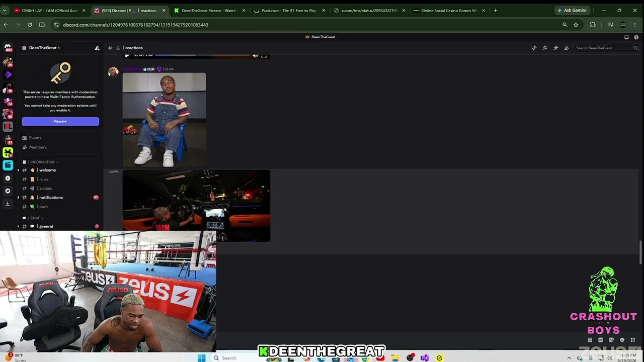Switch to Online Social Casino Games tab
This screenshot has height=362, width=644.
(450, 11)
